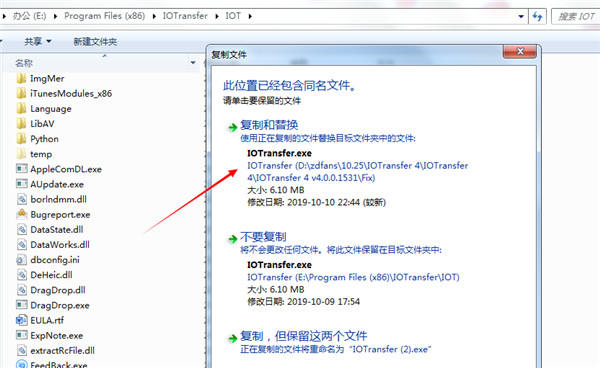Choose 复制和替换 option
The width and height of the screenshot is (600, 368).
[269, 125]
